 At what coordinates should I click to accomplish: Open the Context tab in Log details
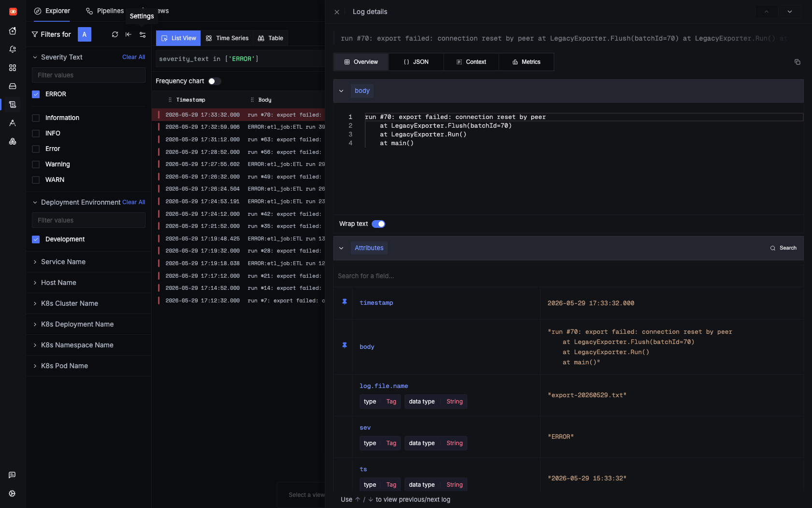click(x=471, y=62)
